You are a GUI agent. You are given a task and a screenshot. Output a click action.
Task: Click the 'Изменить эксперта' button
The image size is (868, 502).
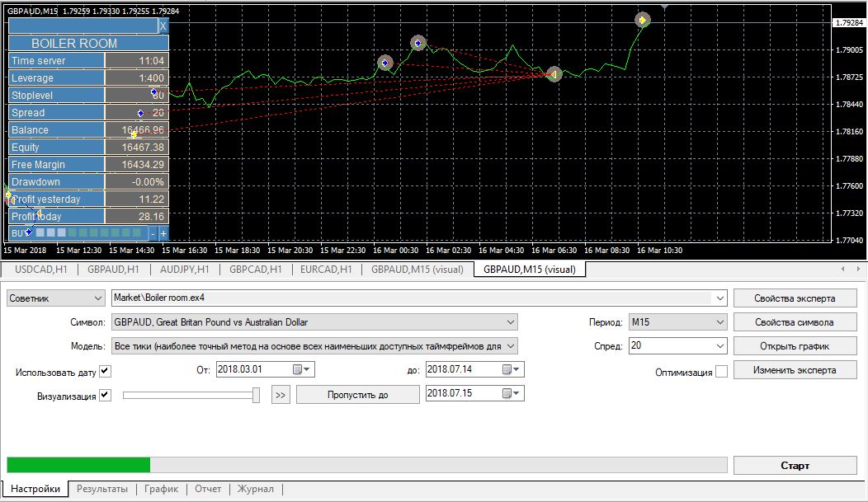795,370
